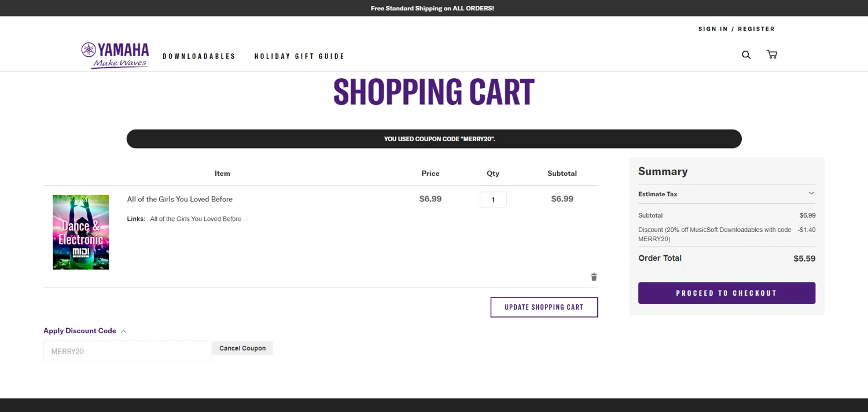Click the Summary heading
868x412 pixels.
[x=663, y=171]
